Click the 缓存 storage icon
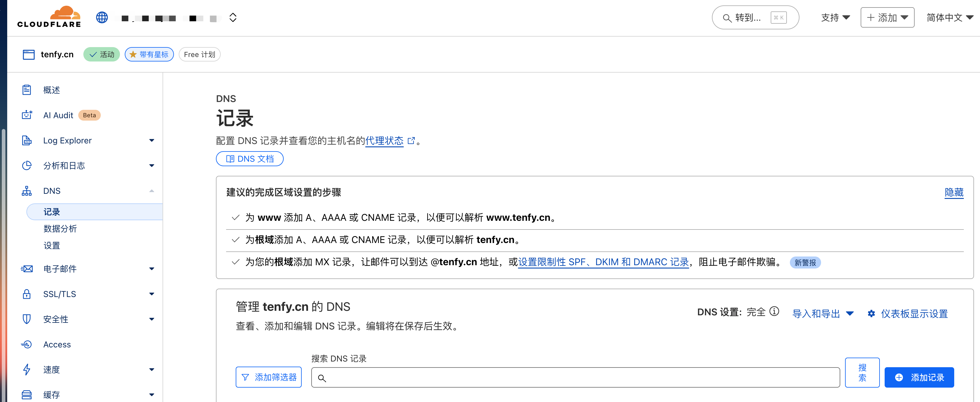The height and width of the screenshot is (402, 980). click(27, 395)
